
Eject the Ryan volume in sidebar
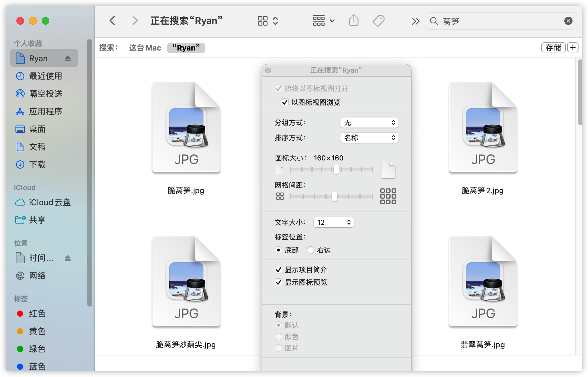(x=68, y=58)
